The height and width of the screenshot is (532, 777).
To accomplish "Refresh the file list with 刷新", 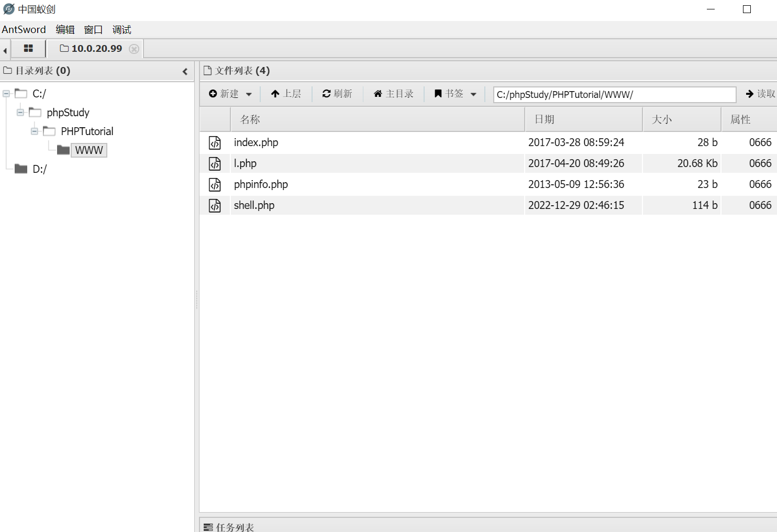I will click(337, 94).
